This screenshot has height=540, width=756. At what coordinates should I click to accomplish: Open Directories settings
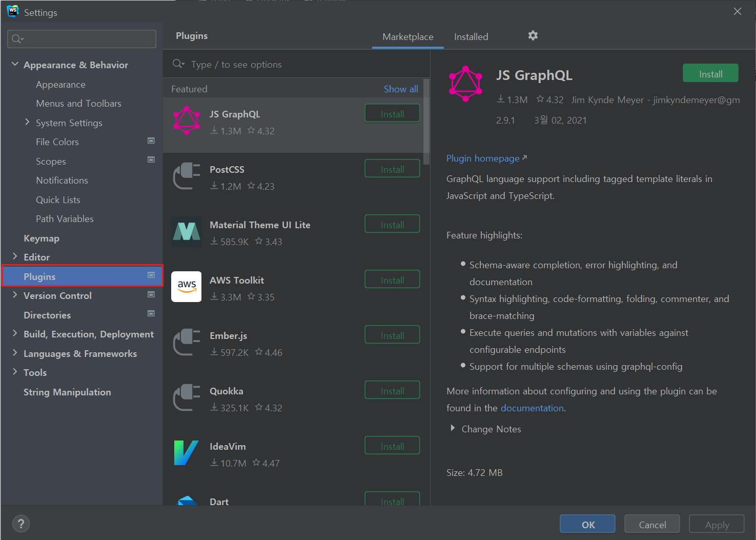tap(47, 315)
